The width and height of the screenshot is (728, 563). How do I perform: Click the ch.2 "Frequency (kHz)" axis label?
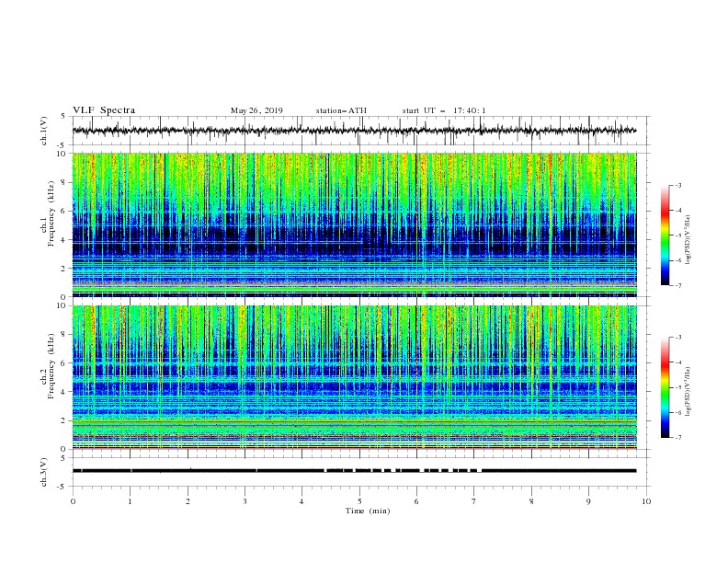pyautogui.click(x=51, y=365)
